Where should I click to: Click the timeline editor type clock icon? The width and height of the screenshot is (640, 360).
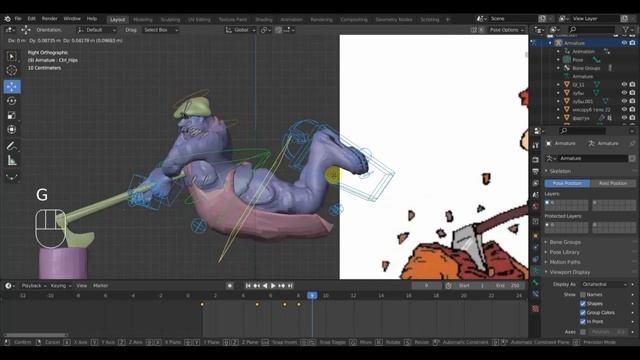tap(9, 286)
